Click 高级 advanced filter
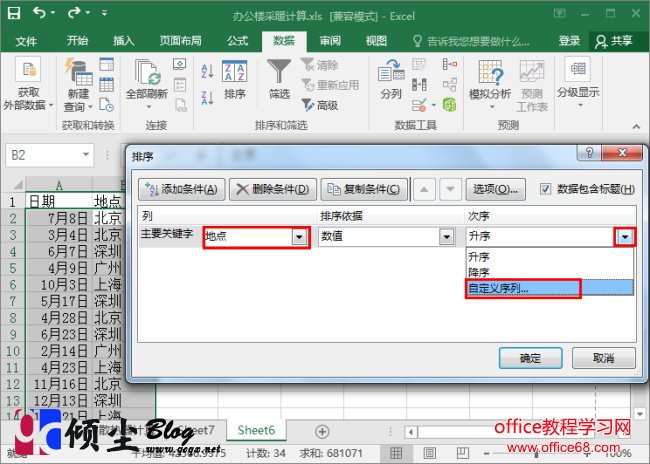Viewport: 650px width, 464px height. tap(320, 105)
